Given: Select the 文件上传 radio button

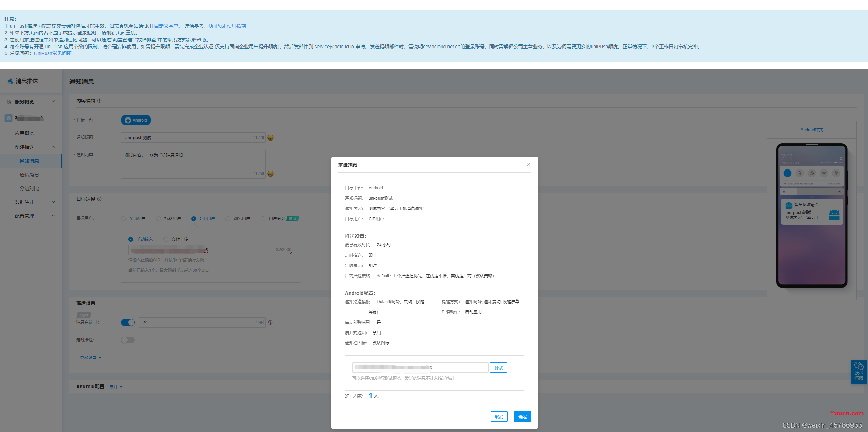Looking at the screenshot, I should click(x=166, y=239).
